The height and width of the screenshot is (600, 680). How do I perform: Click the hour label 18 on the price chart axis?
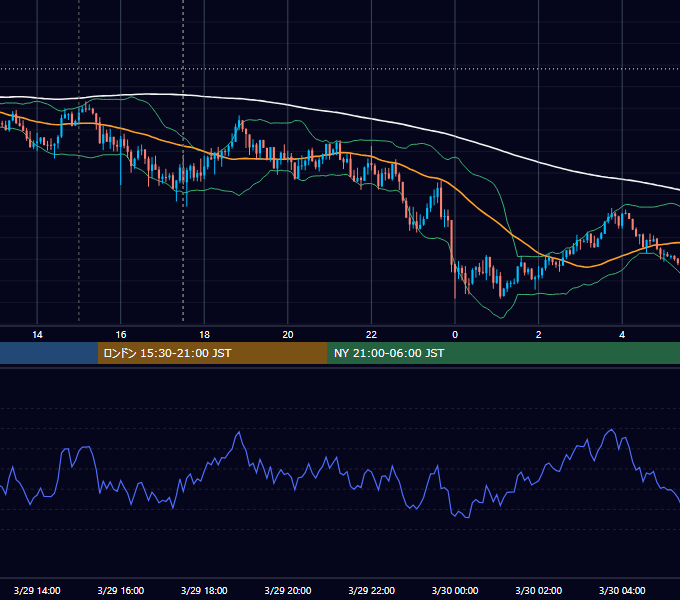(204, 335)
